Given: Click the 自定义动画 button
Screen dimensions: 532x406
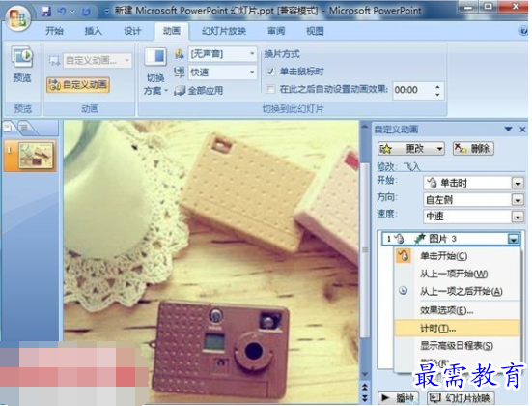Looking at the screenshot, I should (78, 85).
